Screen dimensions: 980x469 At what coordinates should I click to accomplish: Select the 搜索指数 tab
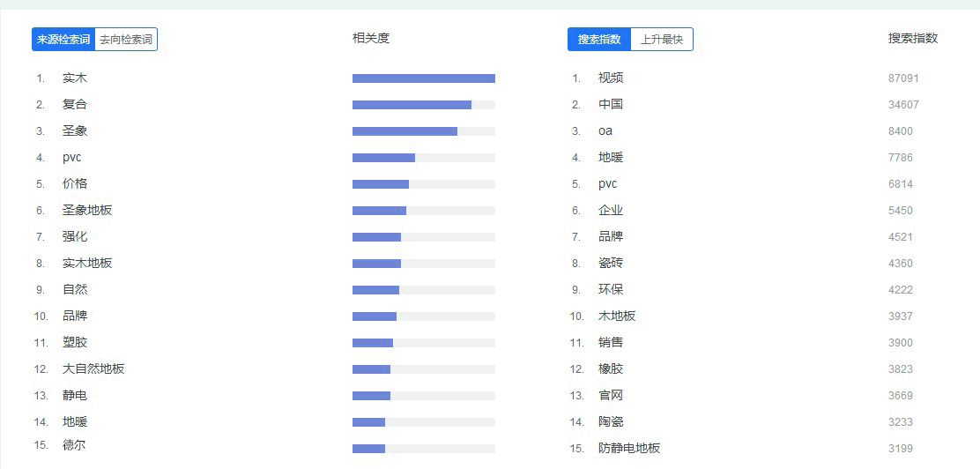(599, 40)
